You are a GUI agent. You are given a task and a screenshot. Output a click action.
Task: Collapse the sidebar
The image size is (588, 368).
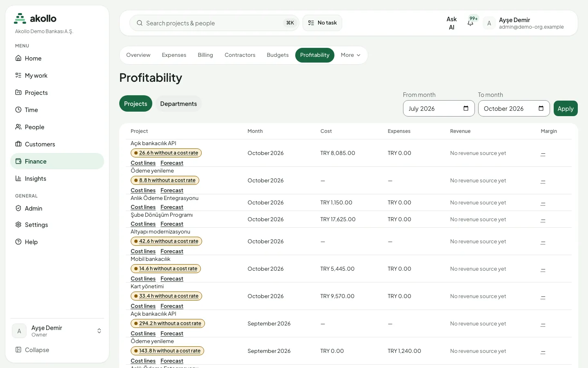(57, 350)
